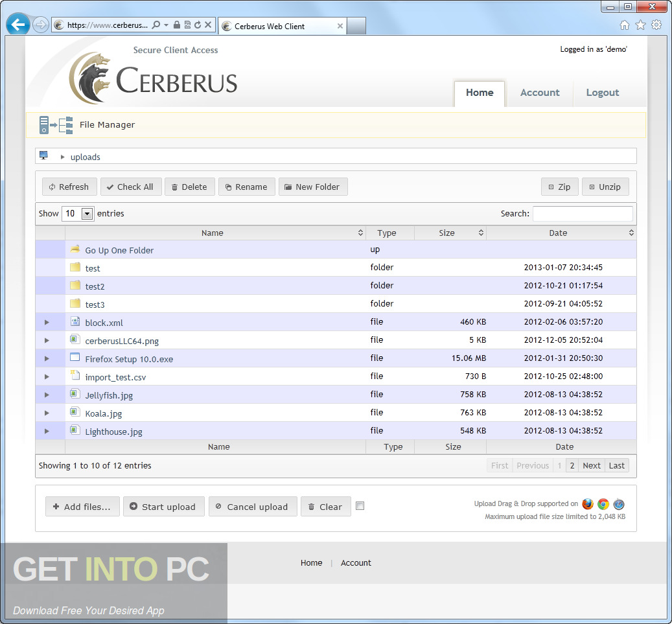This screenshot has height=624, width=672.
Task: Open browser settings gear icon
Action: tap(656, 25)
